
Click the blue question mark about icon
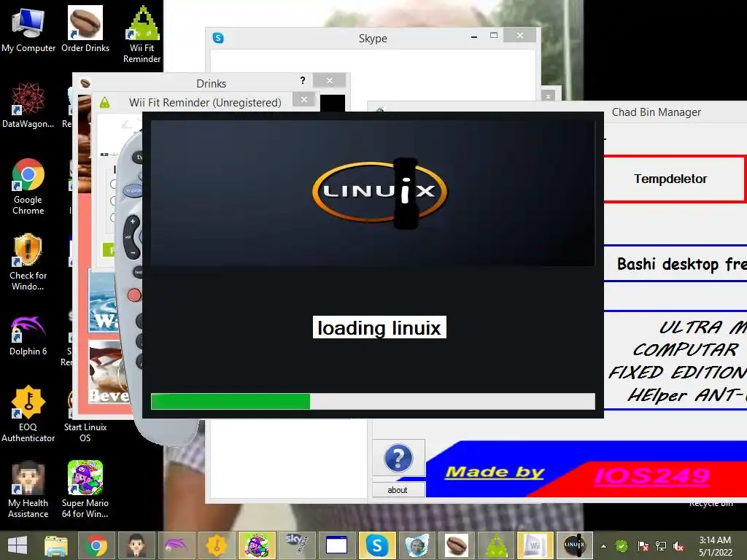coord(398,458)
